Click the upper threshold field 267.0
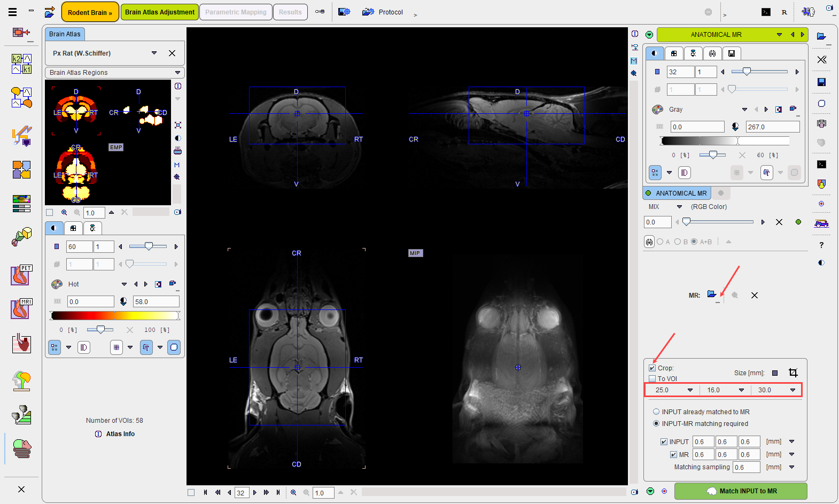839x504 pixels. pyautogui.click(x=773, y=127)
